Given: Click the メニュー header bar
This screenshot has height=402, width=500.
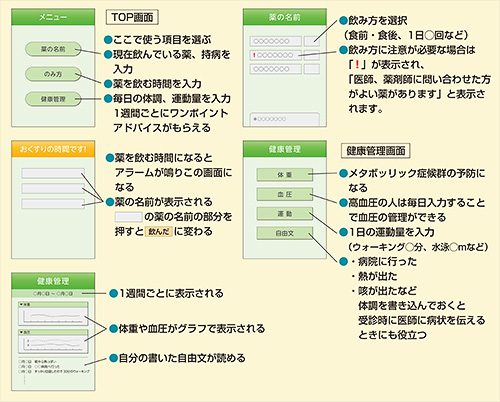Looking at the screenshot, I should (x=53, y=17).
